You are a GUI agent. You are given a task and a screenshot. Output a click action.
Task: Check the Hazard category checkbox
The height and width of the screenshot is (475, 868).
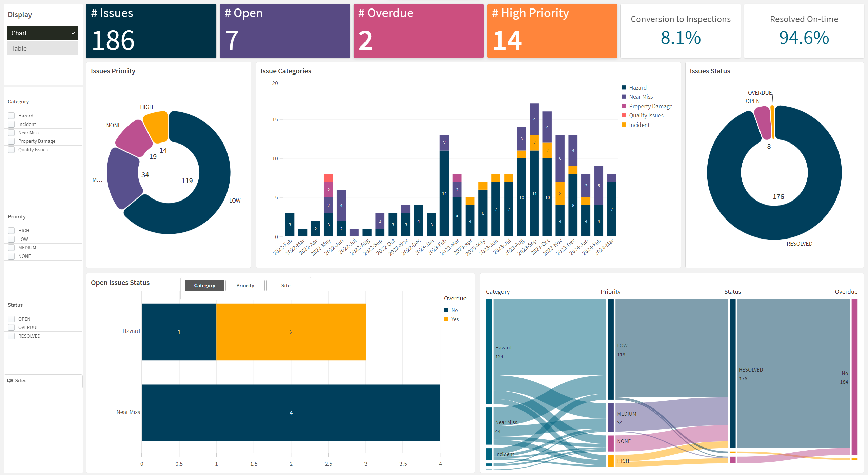[12, 116]
